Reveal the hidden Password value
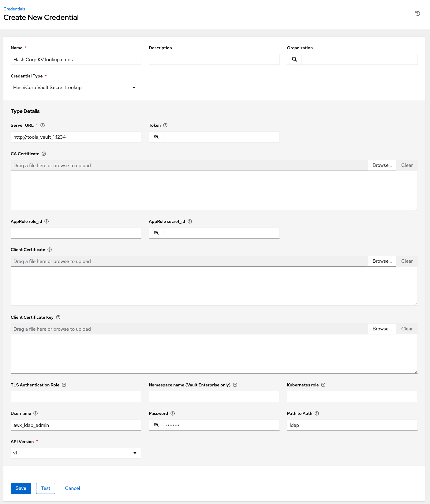 click(156, 425)
